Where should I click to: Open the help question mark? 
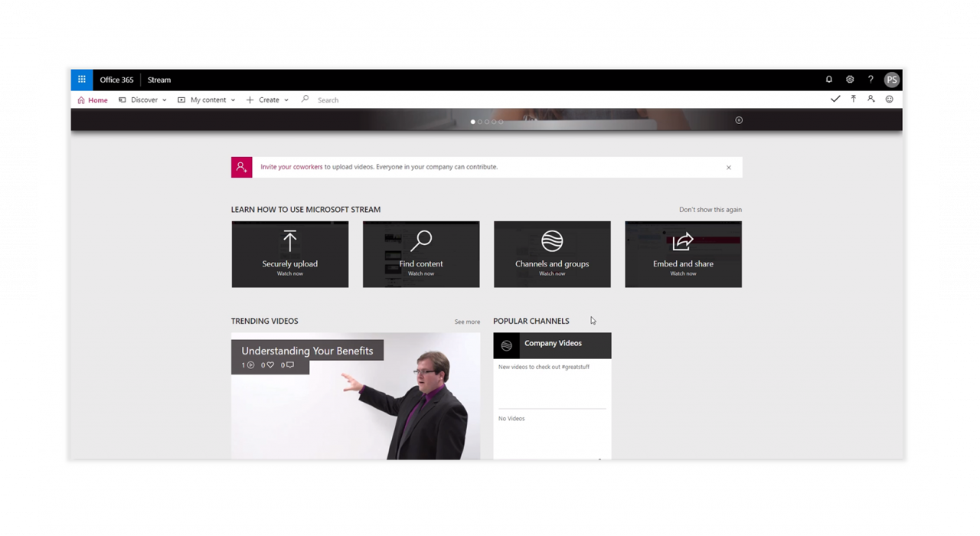click(871, 80)
